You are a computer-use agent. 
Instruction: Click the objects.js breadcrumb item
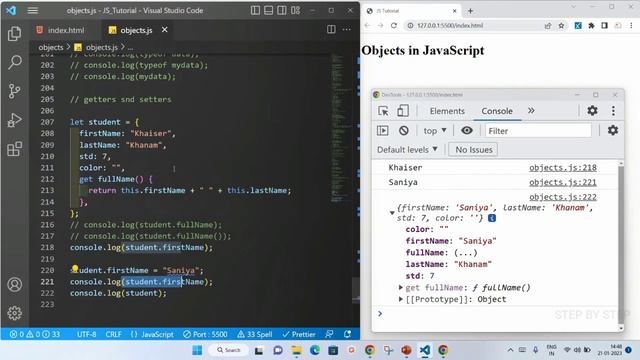pyautogui.click(x=101, y=47)
